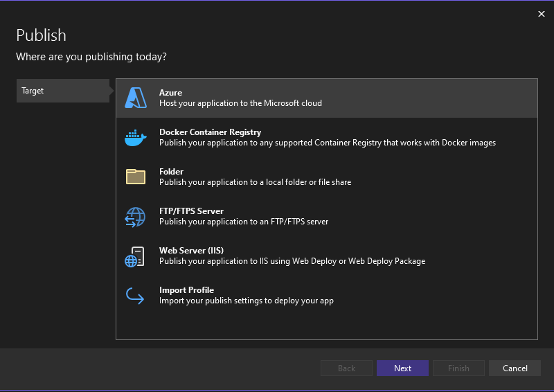Click 'Publish your application to a local folder' description
554x392 pixels.
click(x=255, y=182)
